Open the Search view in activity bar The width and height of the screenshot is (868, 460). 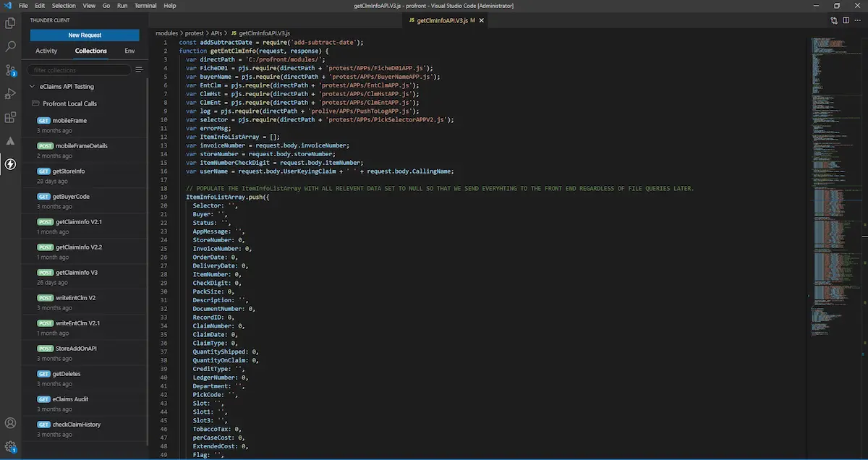tap(10, 47)
